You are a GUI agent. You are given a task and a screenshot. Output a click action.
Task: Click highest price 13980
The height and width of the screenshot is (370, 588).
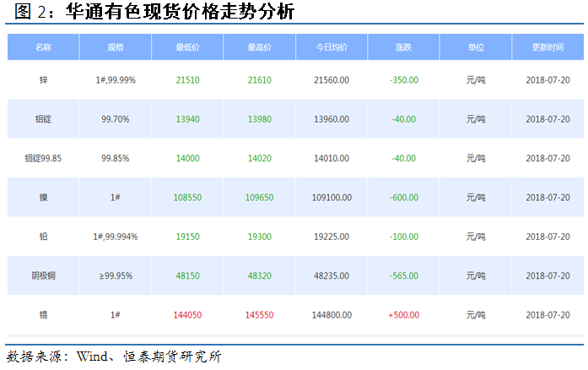[260, 119]
